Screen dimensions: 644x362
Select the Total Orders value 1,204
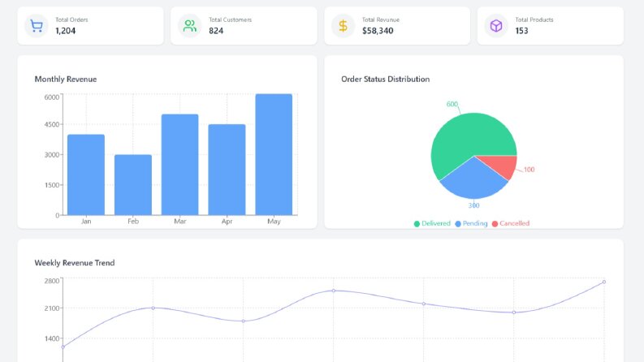pyautogui.click(x=65, y=31)
